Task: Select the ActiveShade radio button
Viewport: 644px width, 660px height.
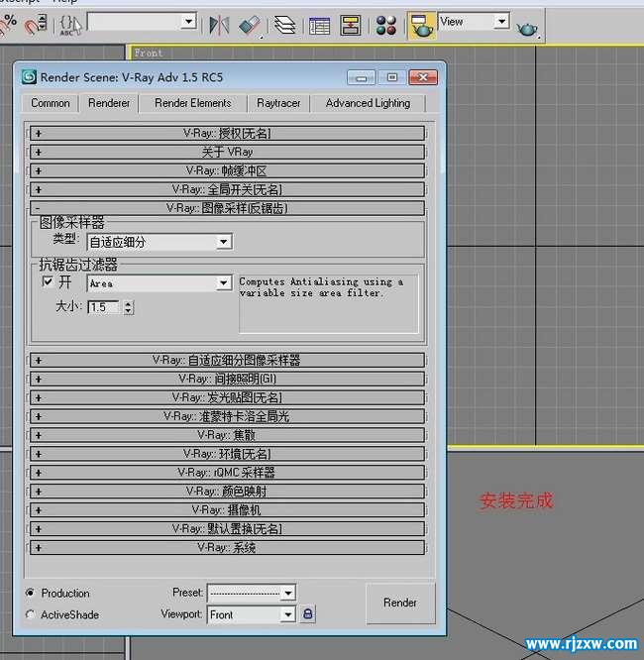Action: (x=31, y=614)
